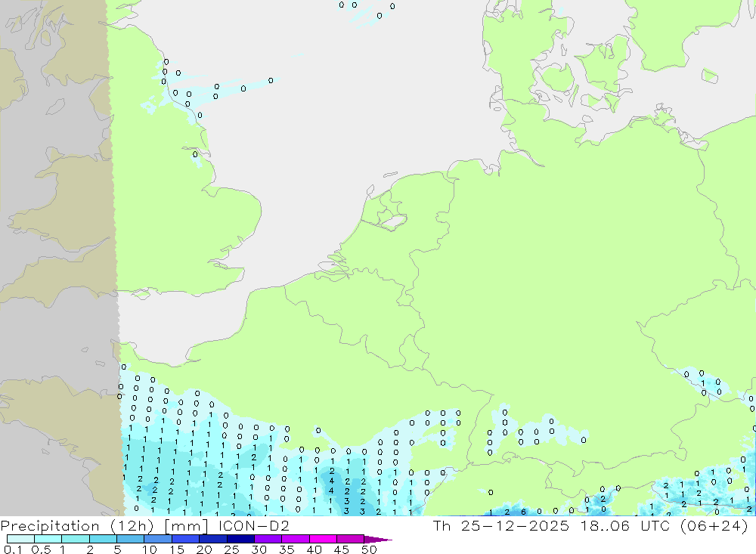Click the '10' legend label
Viewport: 756px width, 554px height.
point(150,549)
